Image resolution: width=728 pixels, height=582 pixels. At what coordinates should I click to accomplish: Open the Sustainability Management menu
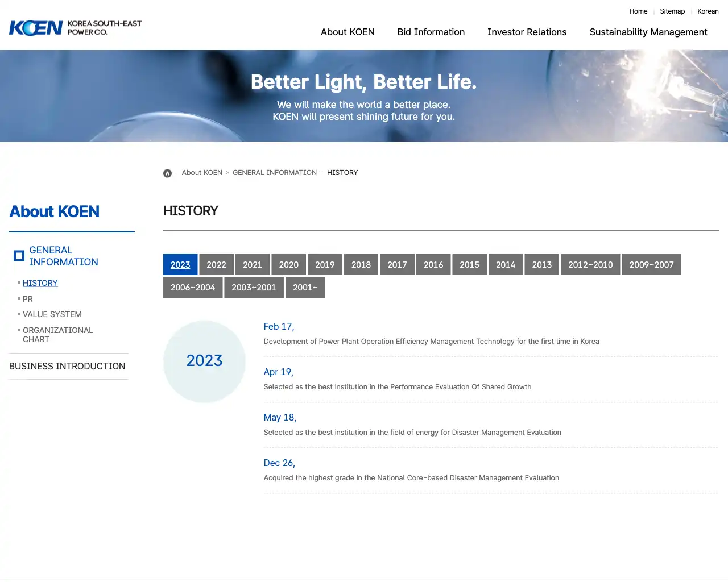pos(648,32)
